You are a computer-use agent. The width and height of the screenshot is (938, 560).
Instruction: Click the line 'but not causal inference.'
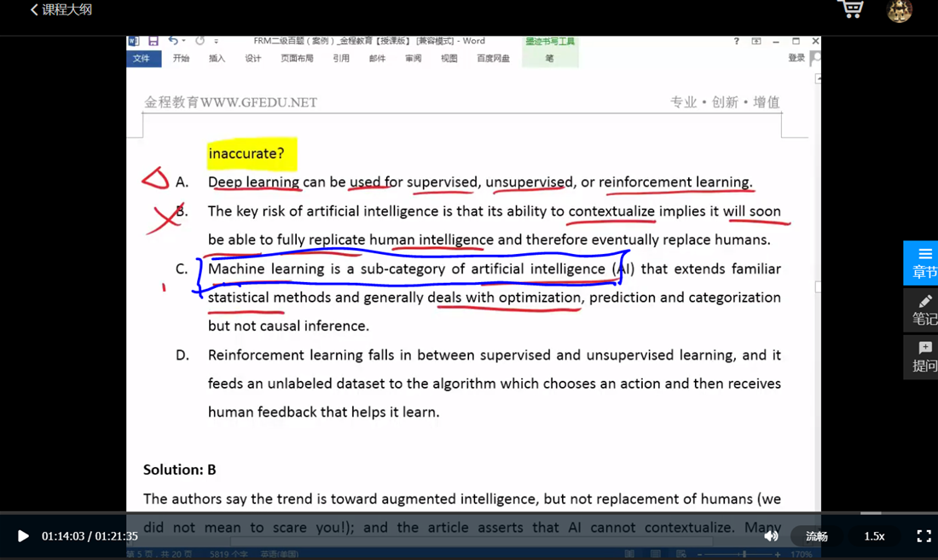coord(288,326)
